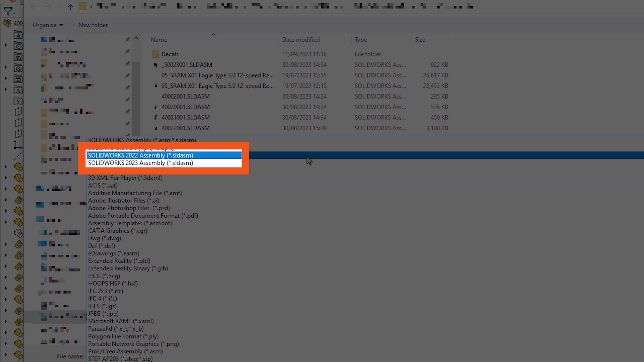Click the New folder button
Screen dimensions: 644x362
pos(93,25)
